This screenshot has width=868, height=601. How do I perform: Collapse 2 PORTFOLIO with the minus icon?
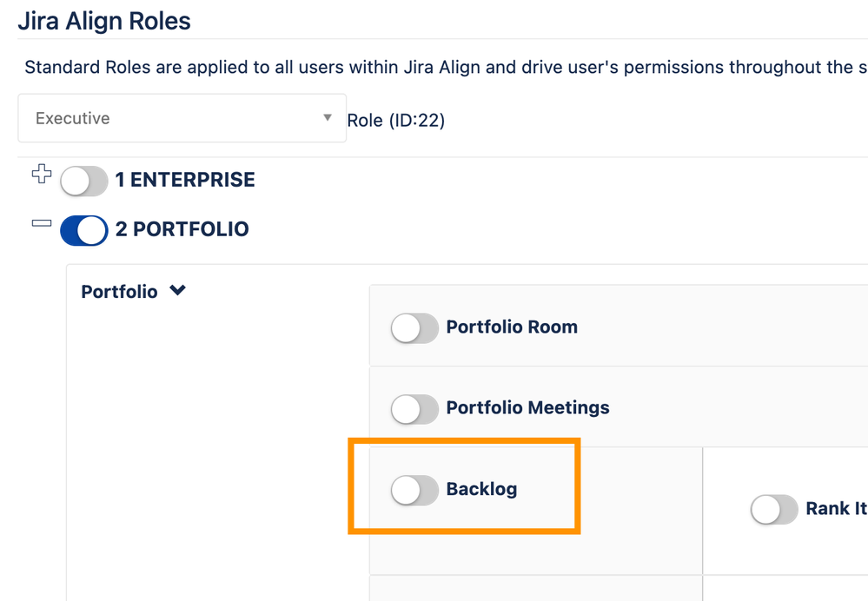(42, 223)
